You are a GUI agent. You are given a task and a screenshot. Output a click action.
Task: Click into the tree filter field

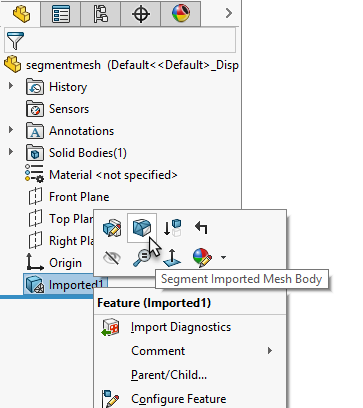click(120, 40)
